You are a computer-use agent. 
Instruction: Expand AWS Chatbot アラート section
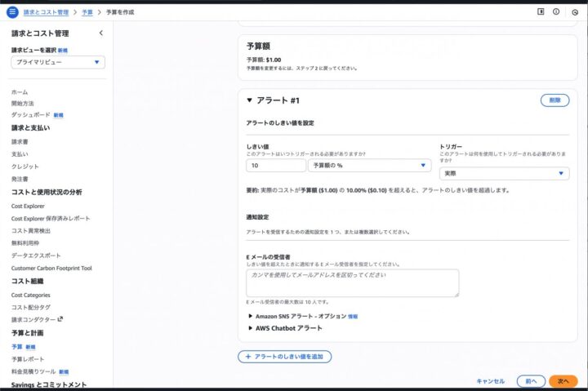coord(250,328)
